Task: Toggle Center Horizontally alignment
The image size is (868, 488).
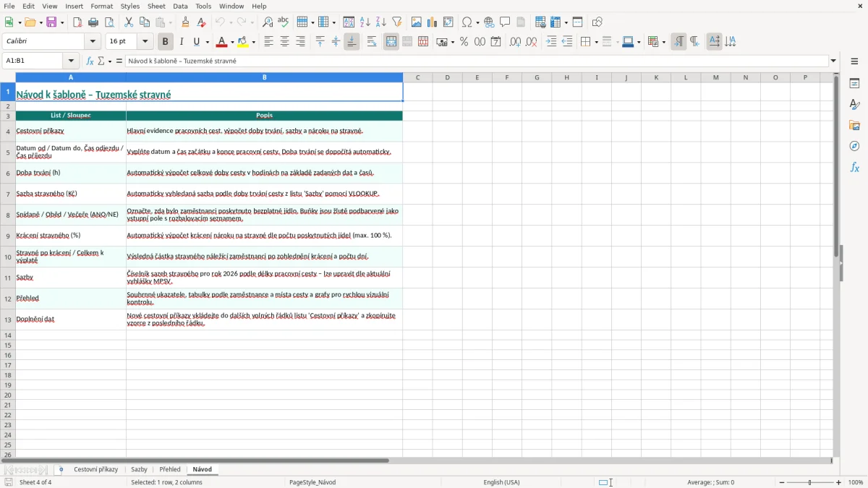Action: tap(285, 42)
